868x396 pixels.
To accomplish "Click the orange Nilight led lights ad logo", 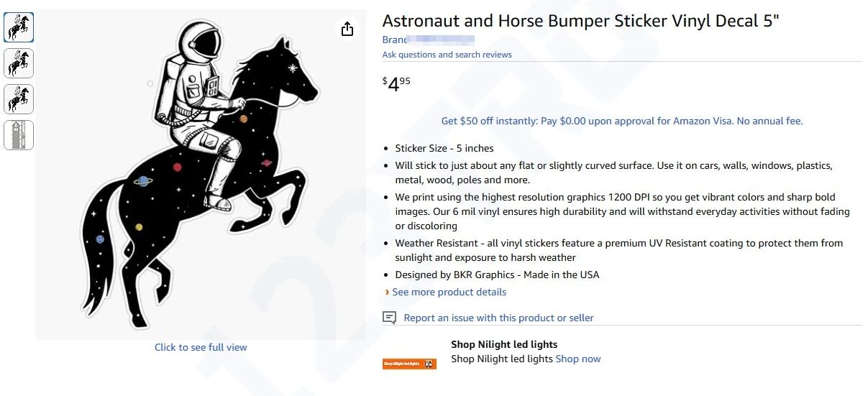I will (x=409, y=364).
